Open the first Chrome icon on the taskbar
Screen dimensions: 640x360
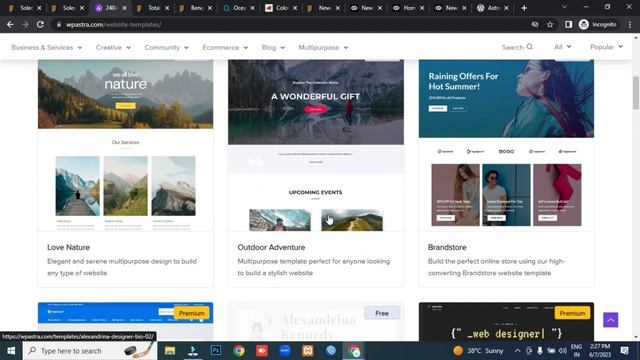coord(239,351)
